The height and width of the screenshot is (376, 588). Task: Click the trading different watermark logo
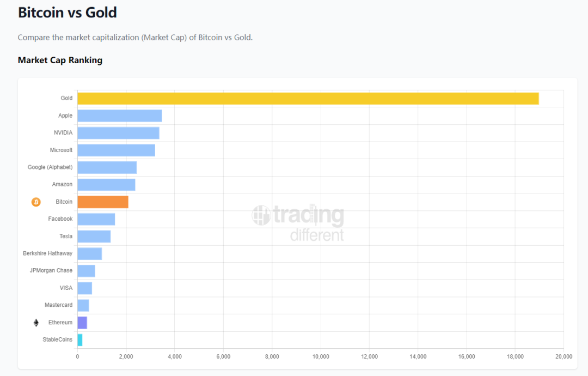[298, 222]
